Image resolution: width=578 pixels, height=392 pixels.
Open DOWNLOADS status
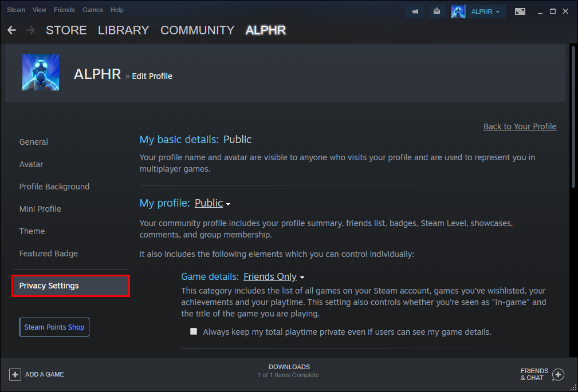[x=289, y=367]
